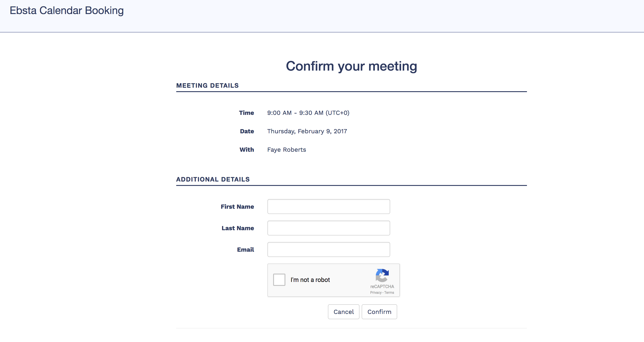Click the Last Name field label
The width and height of the screenshot is (644, 342).
point(238,228)
